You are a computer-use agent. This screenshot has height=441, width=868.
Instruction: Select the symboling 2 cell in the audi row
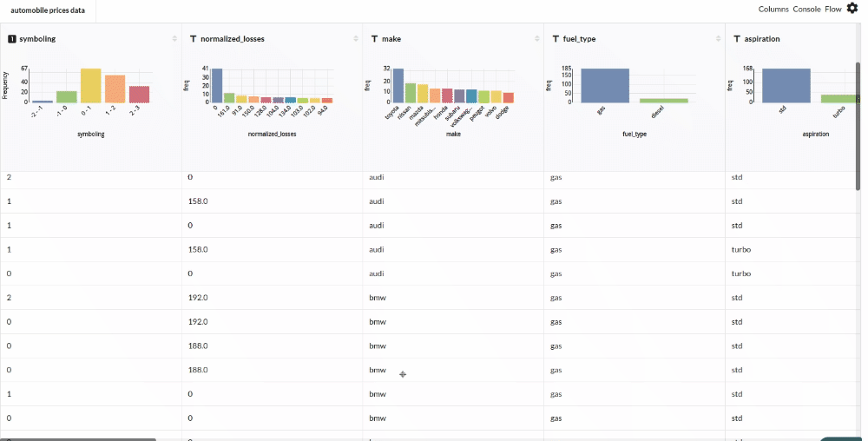9,177
